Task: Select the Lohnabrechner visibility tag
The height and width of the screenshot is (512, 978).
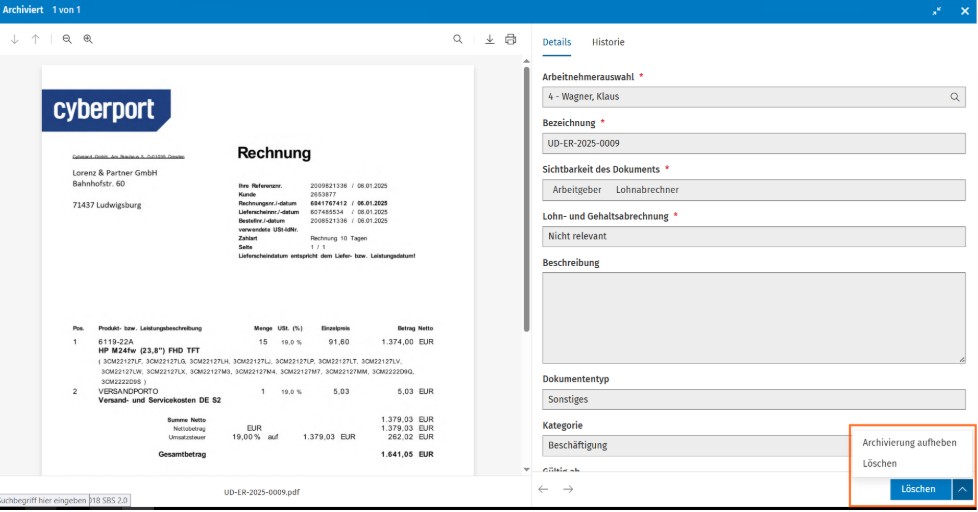Action: pyautogui.click(x=647, y=190)
